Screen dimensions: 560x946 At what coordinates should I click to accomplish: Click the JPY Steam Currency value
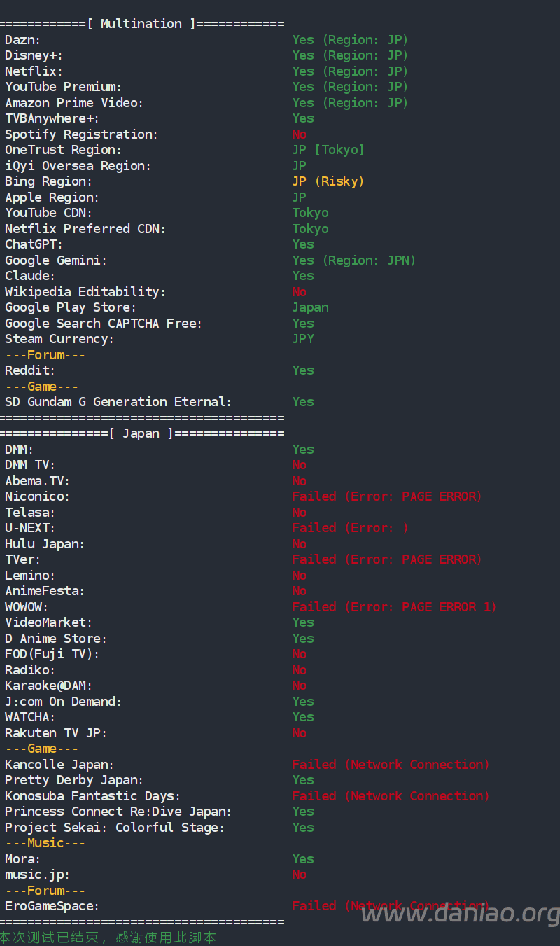click(303, 339)
